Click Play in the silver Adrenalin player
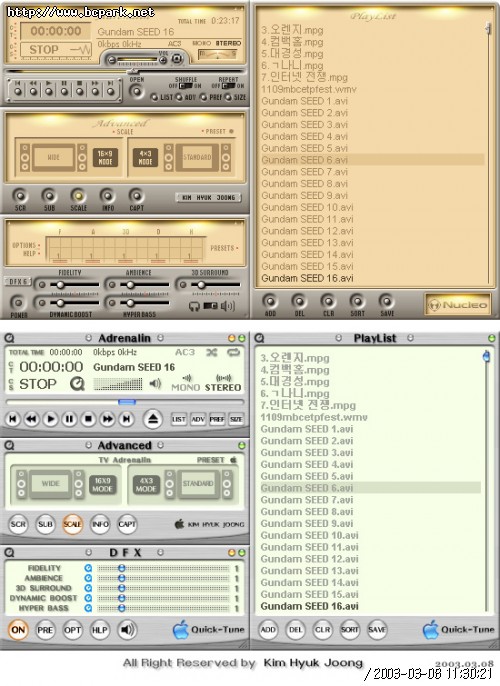Image resolution: width=500 pixels, height=686 pixels. (x=50, y=419)
